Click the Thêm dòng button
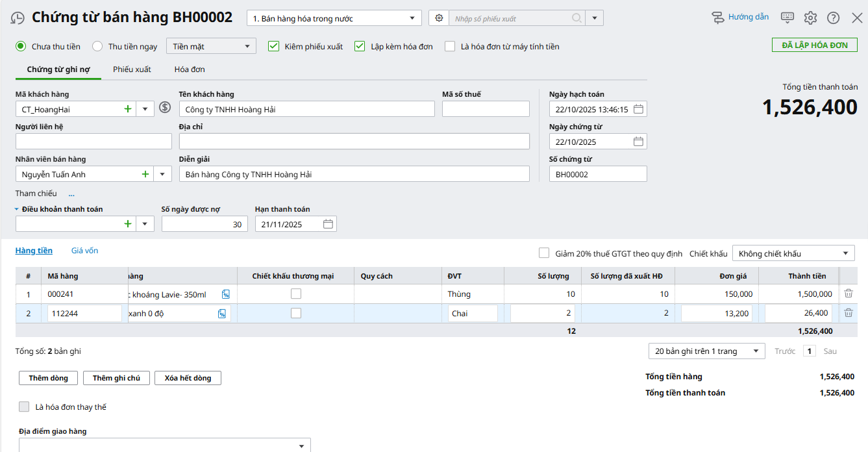Image resolution: width=868 pixels, height=452 pixels. tap(48, 378)
